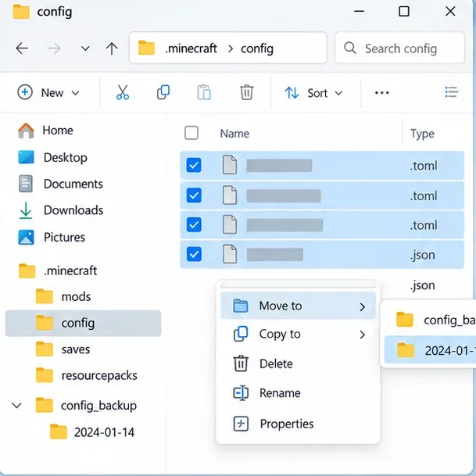Image resolution: width=476 pixels, height=476 pixels.
Task: Maximize the config window
Action: point(404,11)
